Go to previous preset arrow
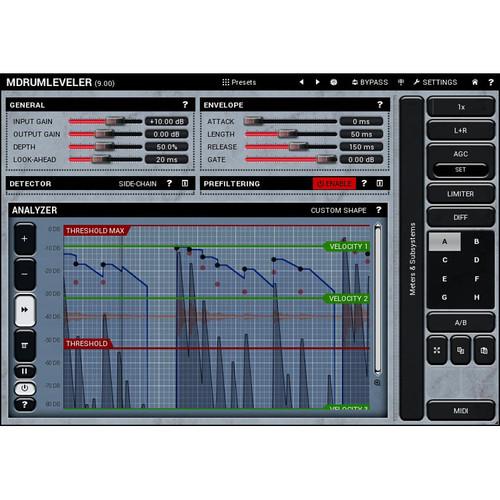Viewport: 500px width, 500px height. click(301, 82)
